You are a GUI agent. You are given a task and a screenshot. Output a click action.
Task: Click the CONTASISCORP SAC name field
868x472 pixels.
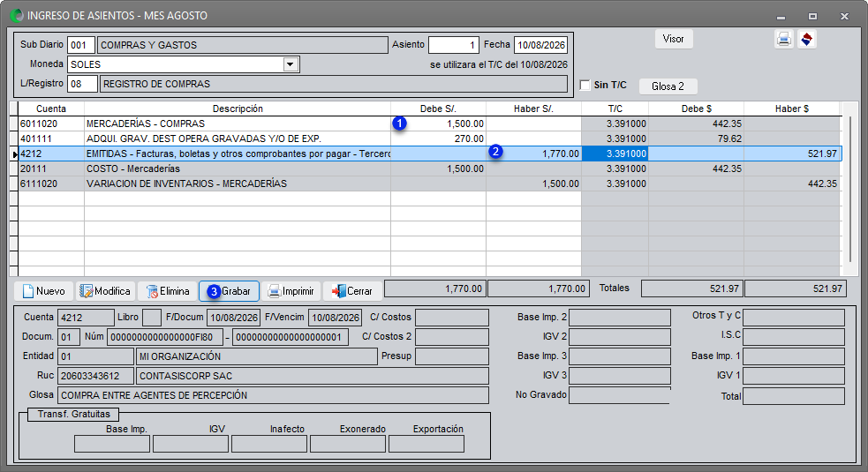tap(313, 376)
